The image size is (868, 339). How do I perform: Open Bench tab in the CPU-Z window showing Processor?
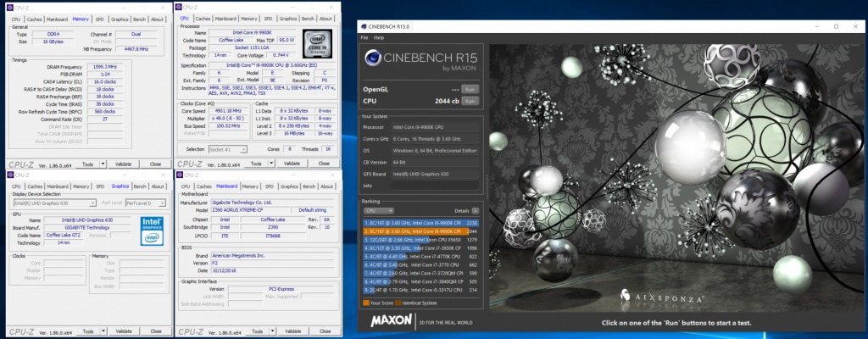click(x=309, y=19)
